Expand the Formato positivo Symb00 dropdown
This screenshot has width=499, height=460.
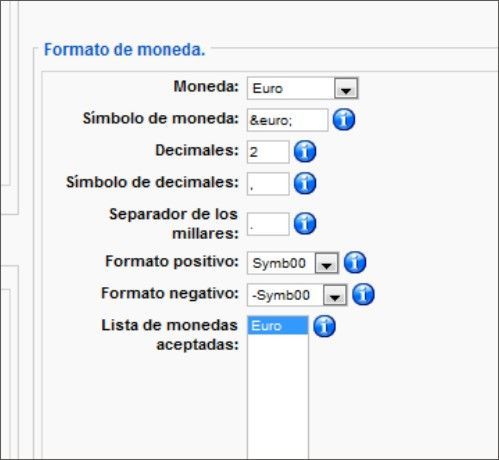tap(326, 263)
